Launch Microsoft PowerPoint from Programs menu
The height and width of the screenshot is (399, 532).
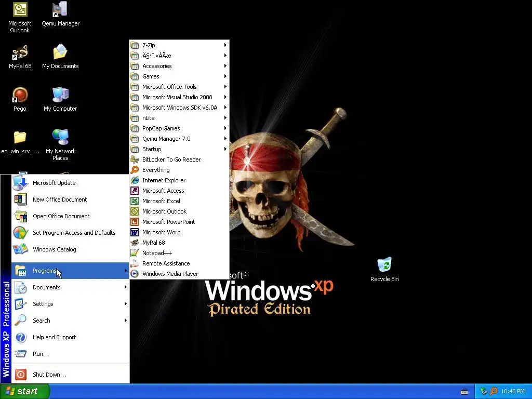(179, 222)
